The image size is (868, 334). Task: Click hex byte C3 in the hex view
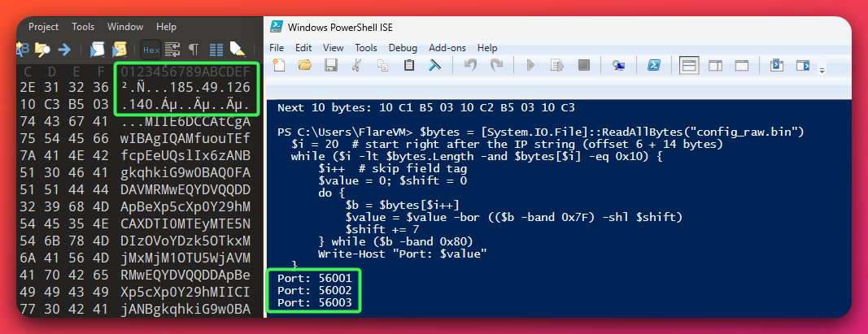click(51, 105)
